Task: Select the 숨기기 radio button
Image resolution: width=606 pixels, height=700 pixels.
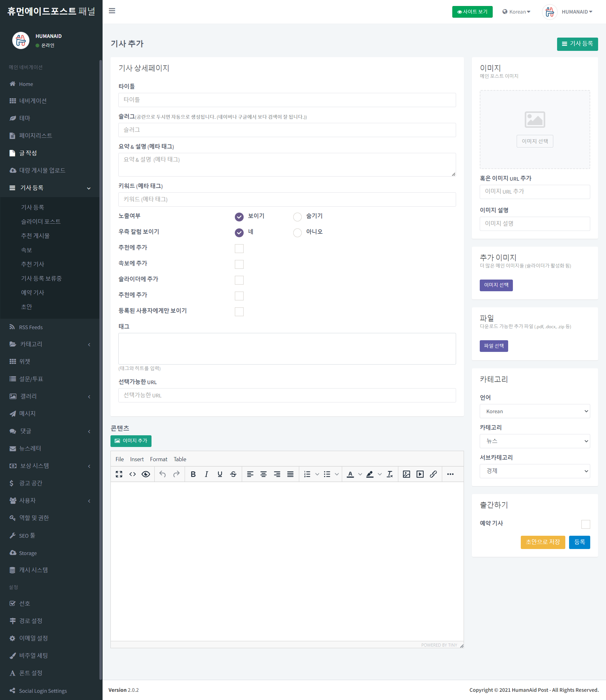Action: (x=297, y=217)
